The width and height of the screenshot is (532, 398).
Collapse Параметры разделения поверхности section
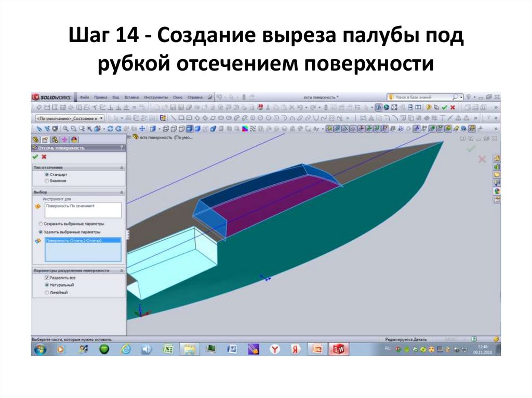(122, 270)
